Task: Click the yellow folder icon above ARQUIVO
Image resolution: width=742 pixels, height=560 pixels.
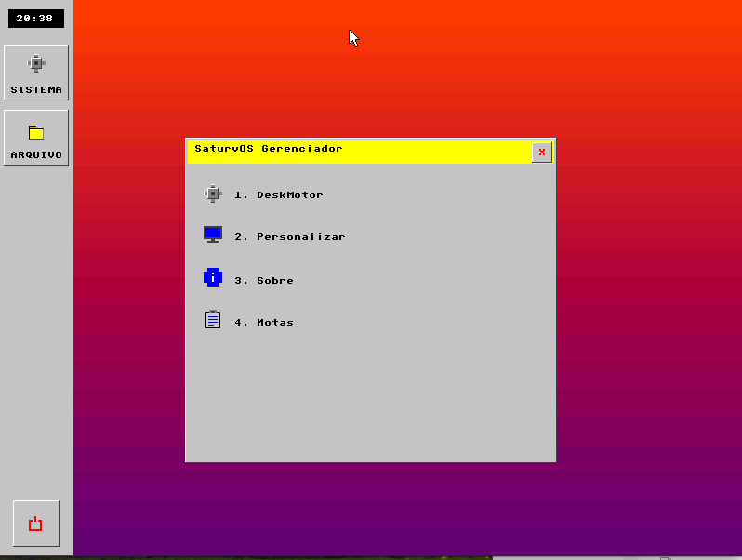Action: click(36, 132)
